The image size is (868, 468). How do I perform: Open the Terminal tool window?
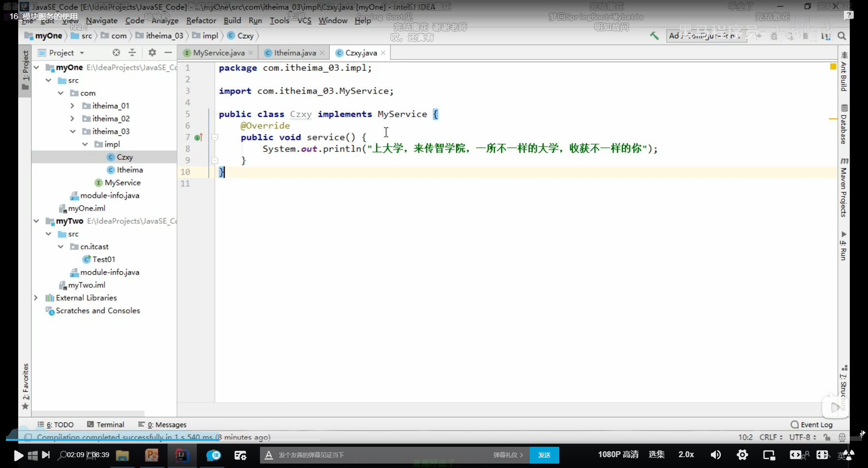click(x=105, y=425)
